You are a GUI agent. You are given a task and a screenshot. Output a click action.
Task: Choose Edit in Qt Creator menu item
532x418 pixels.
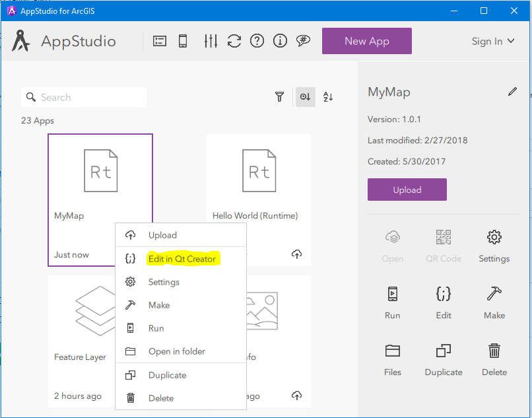click(x=181, y=259)
